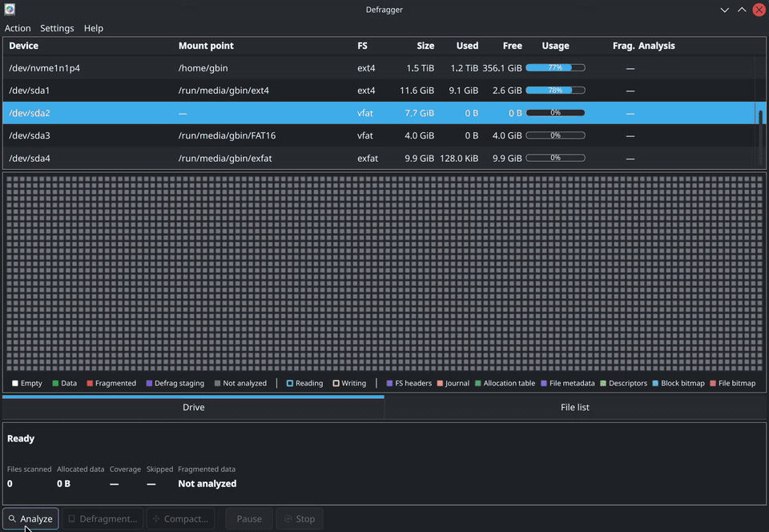The width and height of the screenshot is (769, 532).
Task: Click the /run/media/gbin/exfat mount point
Action: click(x=225, y=159)
